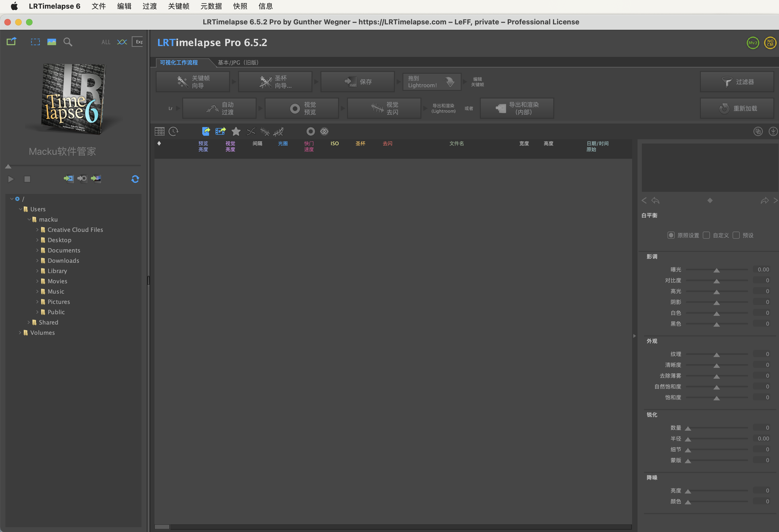Click the play button under the logo

point(11,179)
